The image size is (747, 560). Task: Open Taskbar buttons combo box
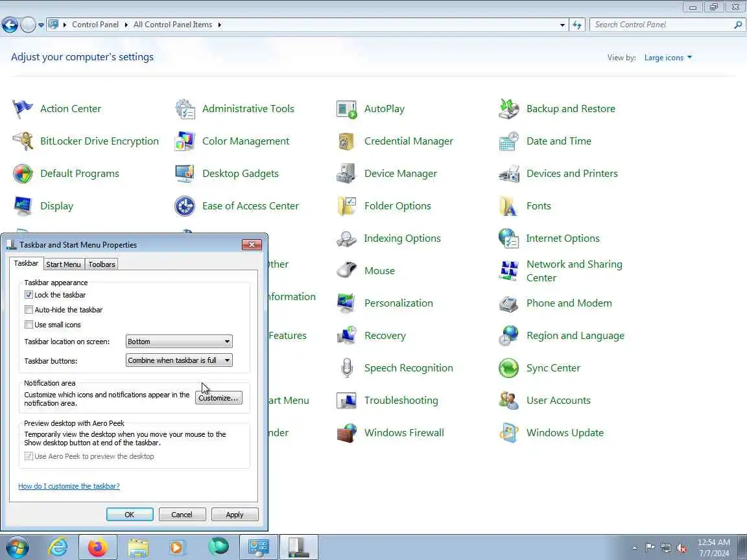179,360
